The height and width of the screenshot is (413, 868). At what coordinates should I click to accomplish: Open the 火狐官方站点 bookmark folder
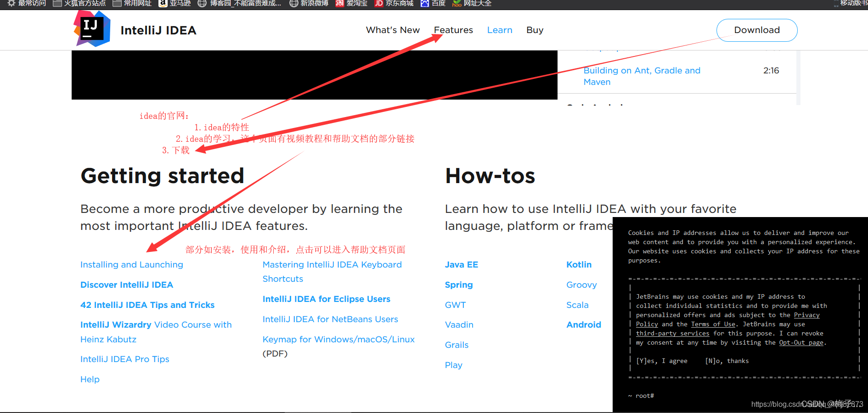[x=79, y=3]
